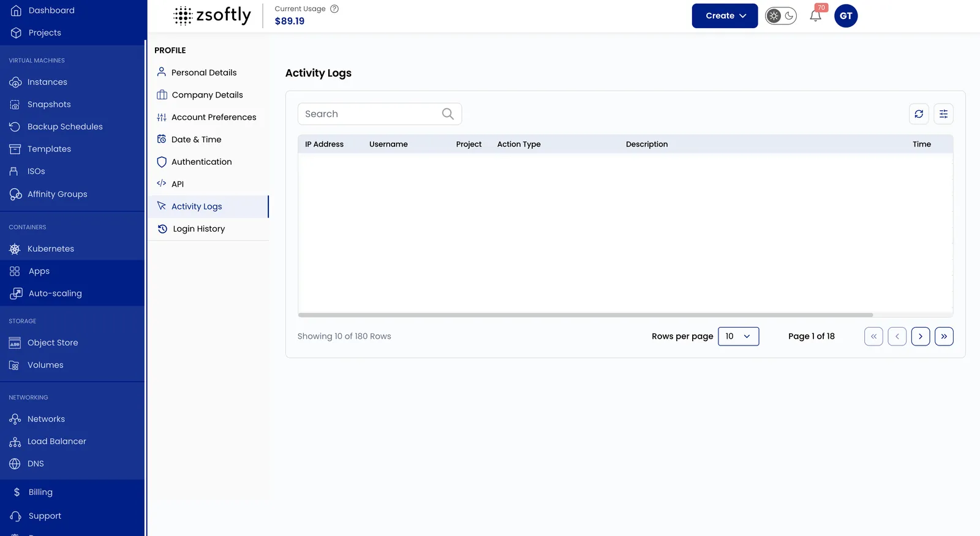Click the ISOs icon
The image size is (980, 536).
coord(13,172)
